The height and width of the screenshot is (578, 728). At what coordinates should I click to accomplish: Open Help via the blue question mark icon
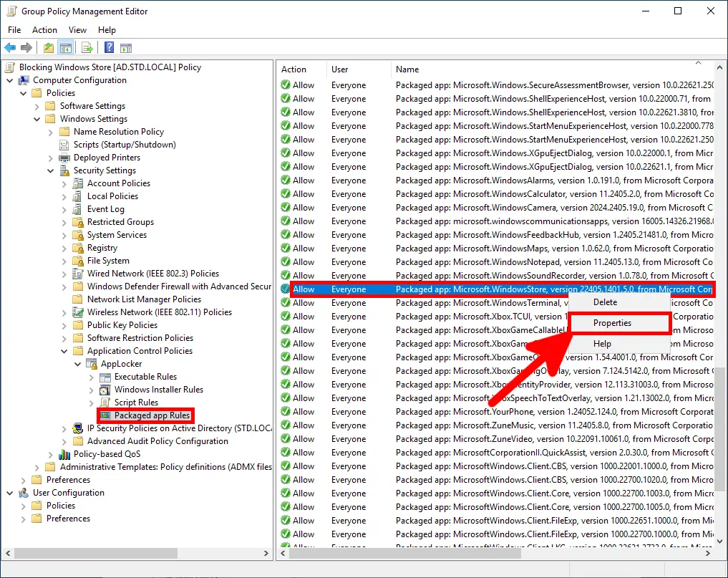(x=109, y=47)
